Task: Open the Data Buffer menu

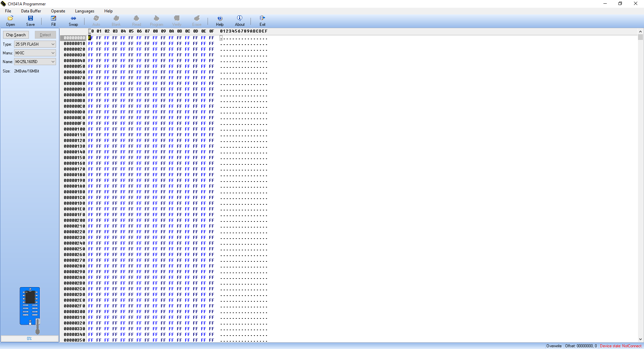Action: [x=31, y=11]
